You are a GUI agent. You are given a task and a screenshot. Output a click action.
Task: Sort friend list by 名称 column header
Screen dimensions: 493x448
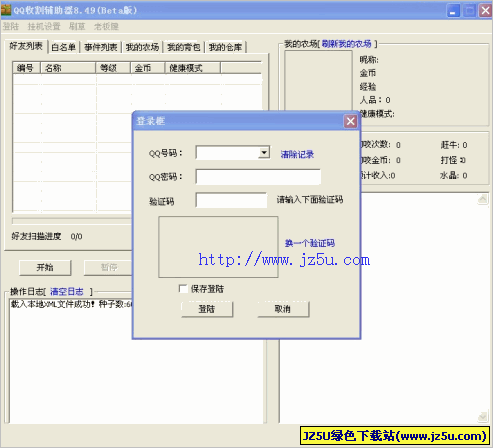[x=68, y=68]
